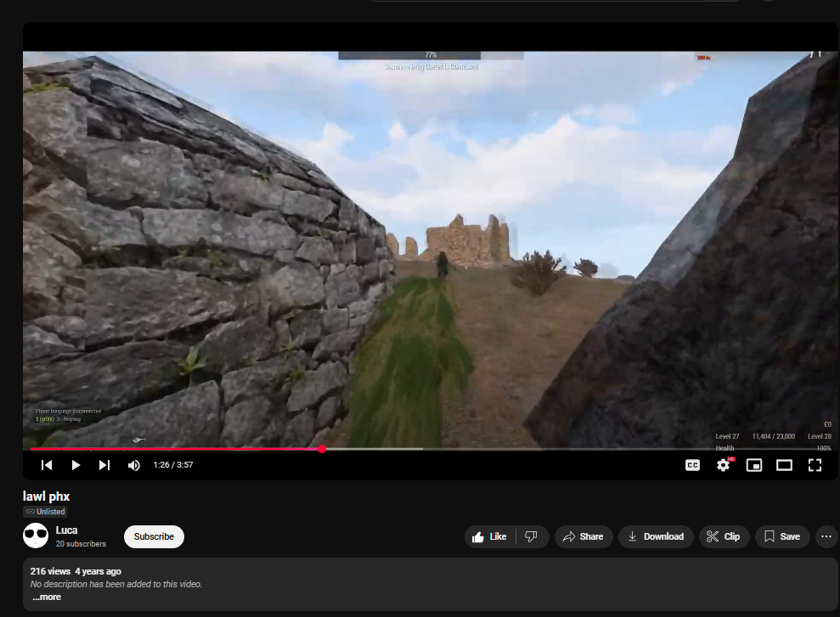Click the Unlisted badge under the title
The image size is (840, 617).
[x=46, y=512]
